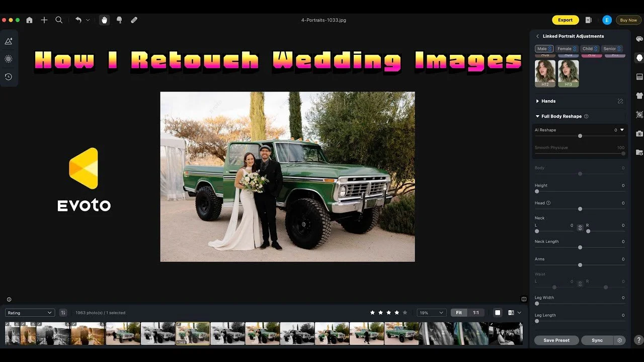Open the camera tethering icon
The image size is (644, 362).
pos(639,134)
